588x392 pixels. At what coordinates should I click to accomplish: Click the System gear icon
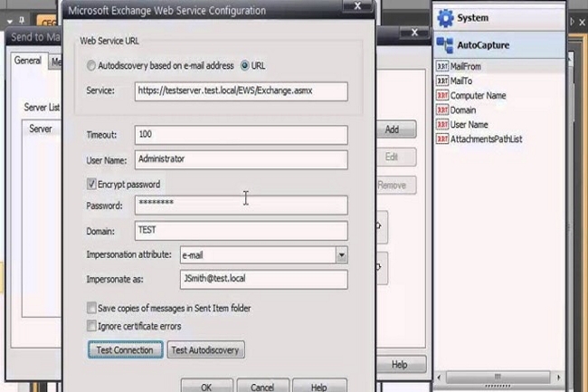click(x=445, y=18)
